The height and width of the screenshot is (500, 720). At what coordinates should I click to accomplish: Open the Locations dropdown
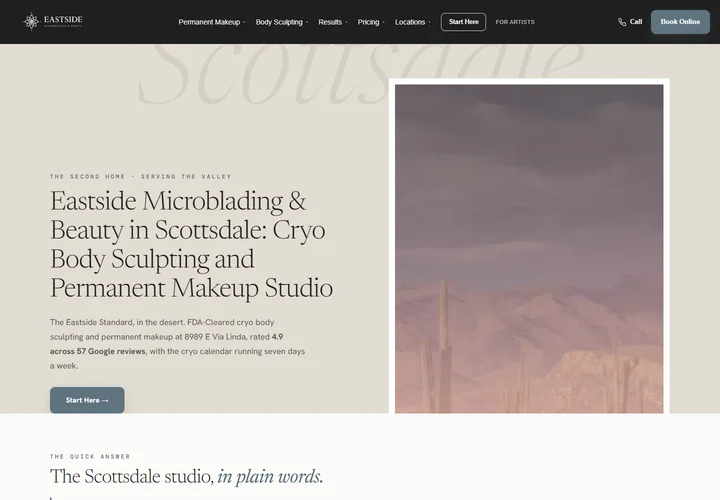pyautogui.click(x=412, y=22)
